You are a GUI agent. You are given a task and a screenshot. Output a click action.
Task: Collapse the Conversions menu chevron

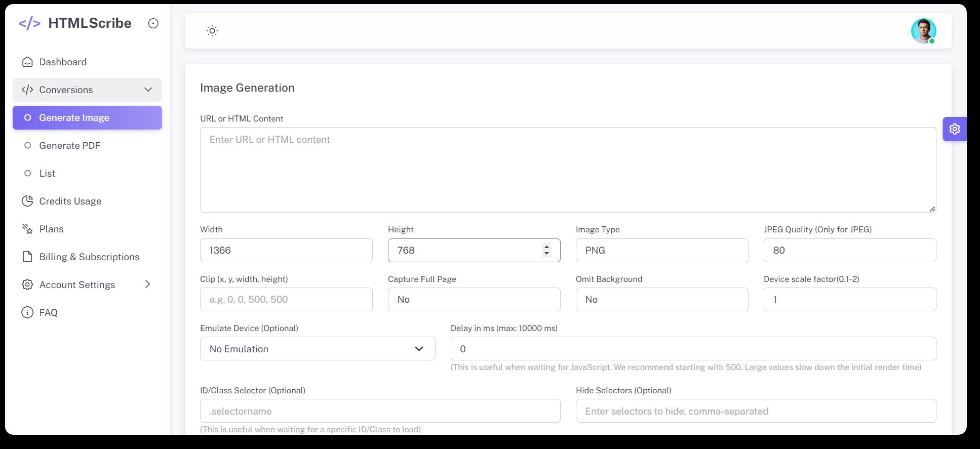[148, 90]
